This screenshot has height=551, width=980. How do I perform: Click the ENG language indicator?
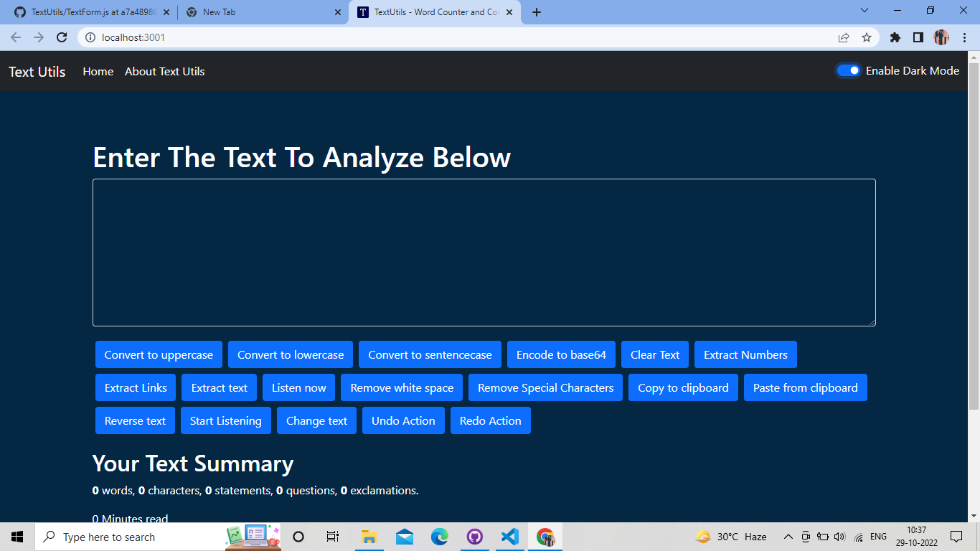(x=878, y=537)
